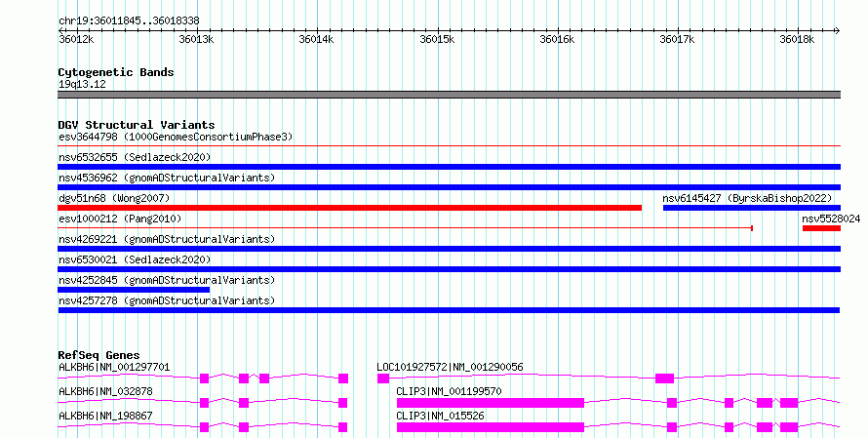Click the nsv5528024 variant label
This screenshot has height=438, width=868.
click(831, 219)
